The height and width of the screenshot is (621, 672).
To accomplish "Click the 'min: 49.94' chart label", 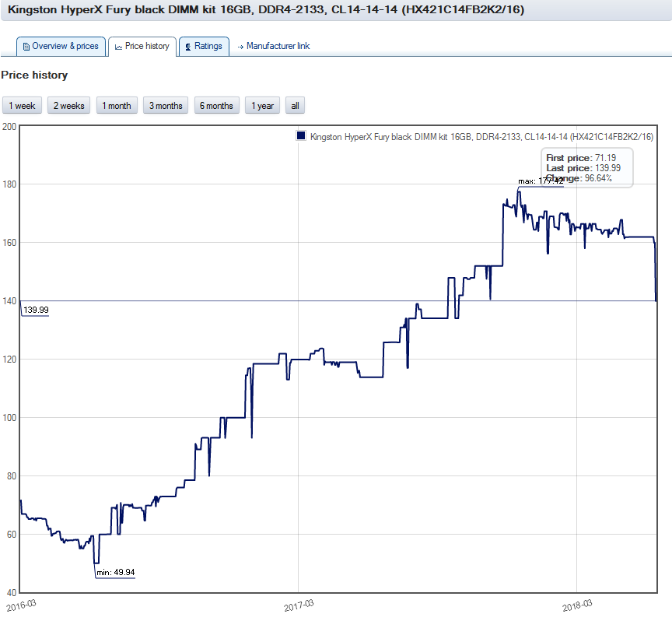I will [x=116, y=572].
